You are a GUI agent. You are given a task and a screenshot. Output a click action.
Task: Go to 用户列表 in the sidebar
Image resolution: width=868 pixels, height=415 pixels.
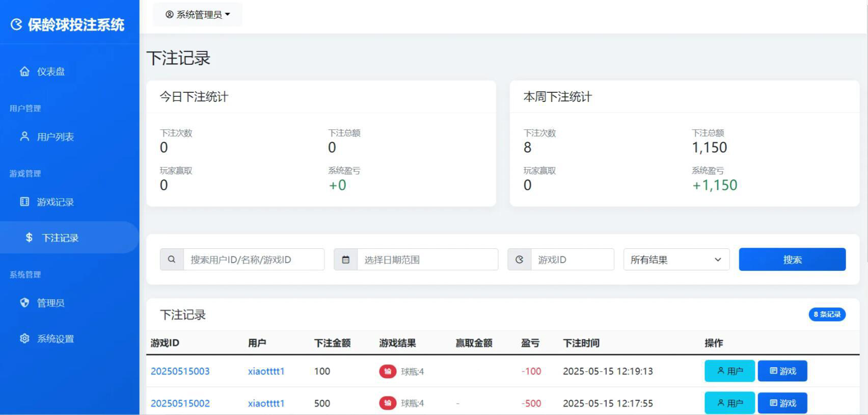(x=55, y=137)
